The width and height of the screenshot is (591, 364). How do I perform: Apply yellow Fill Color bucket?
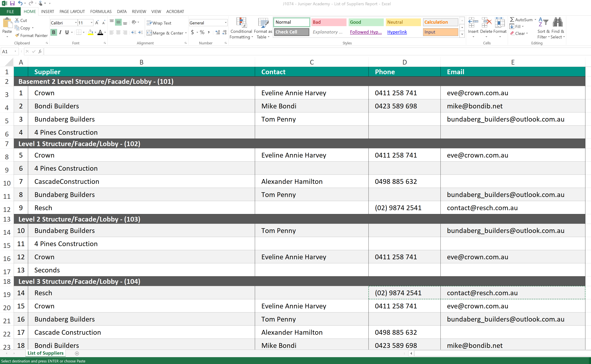tap(91, 32)
